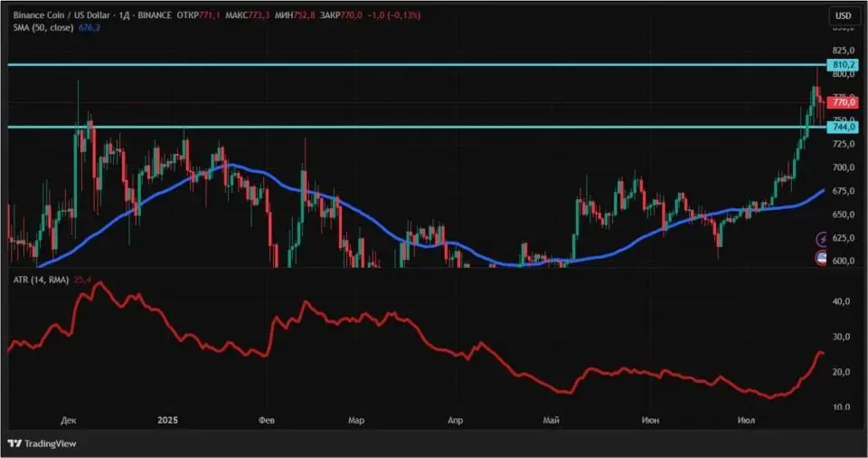Viewport: 868px width, 458px height.
Task: Click the purple lightning event icon
Action: pos(822,239)
